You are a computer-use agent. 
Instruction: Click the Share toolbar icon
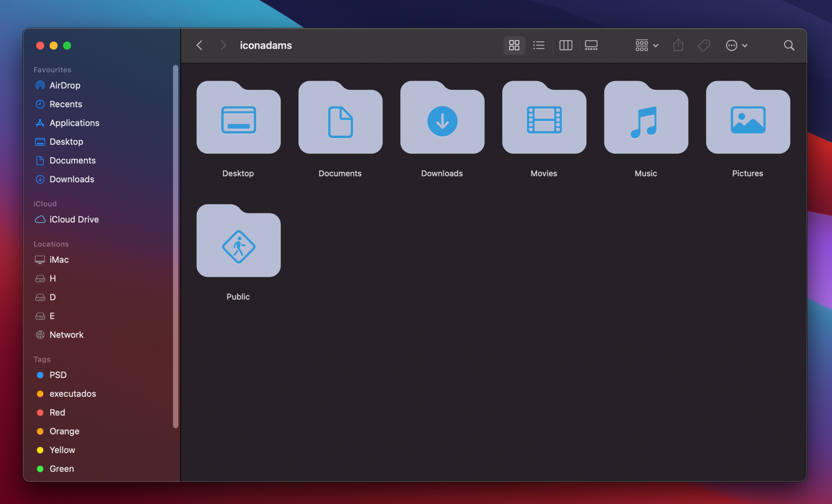(x=678, y=45)
